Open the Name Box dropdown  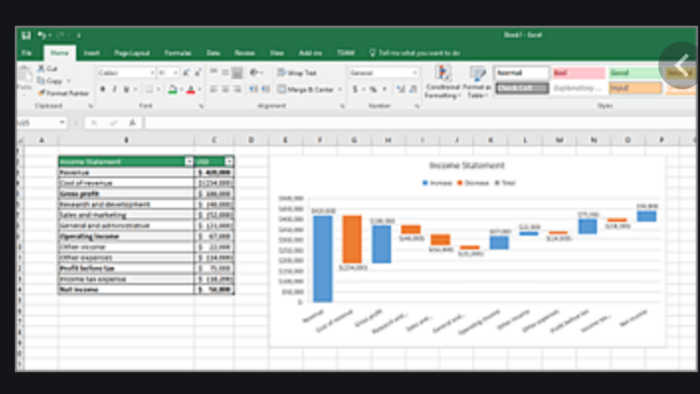pyautogui.click(x=62, y=122)
